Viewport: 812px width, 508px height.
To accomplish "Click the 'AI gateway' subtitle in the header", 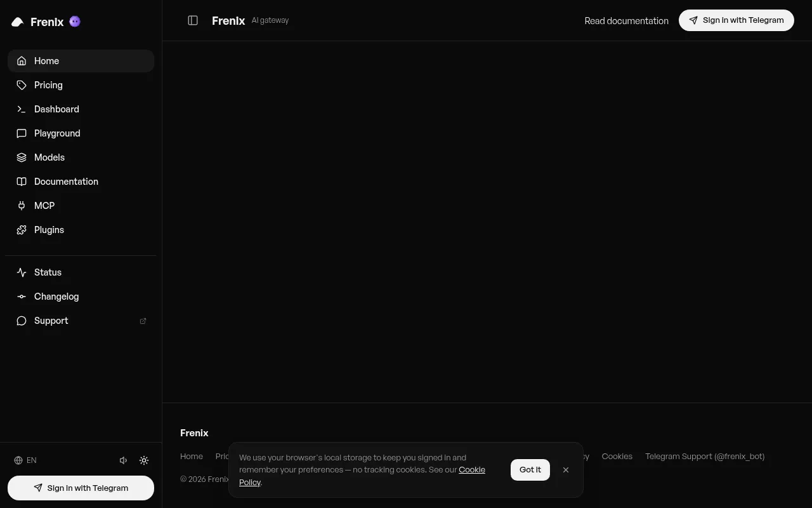I will click(270, 20).
